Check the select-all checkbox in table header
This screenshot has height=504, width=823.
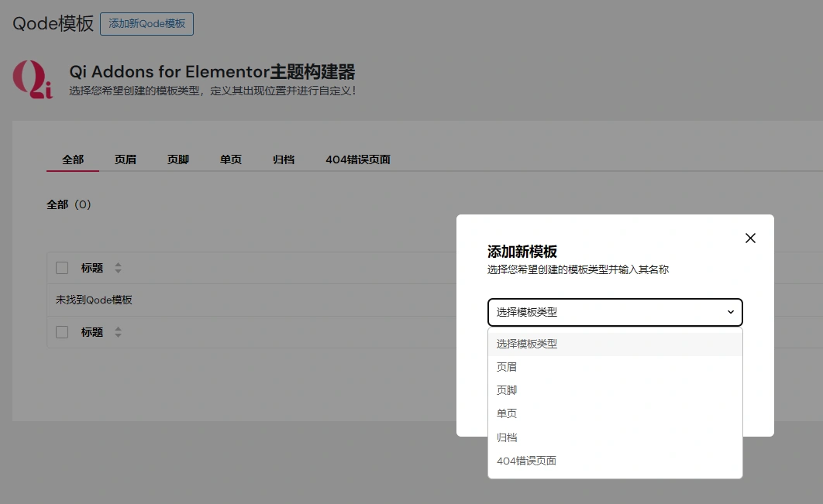point(61,267)
